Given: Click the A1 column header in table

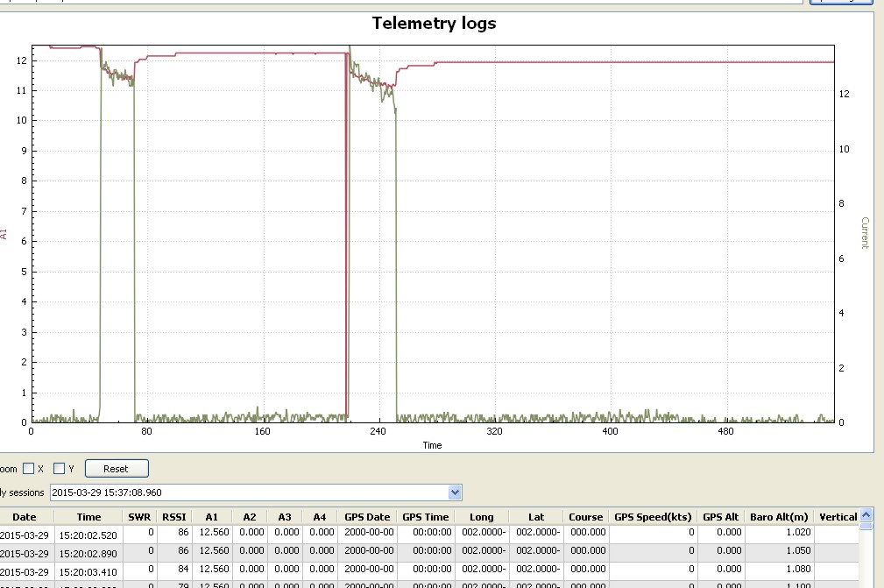Looking at the screenshot, I should (x=211, y=517).
